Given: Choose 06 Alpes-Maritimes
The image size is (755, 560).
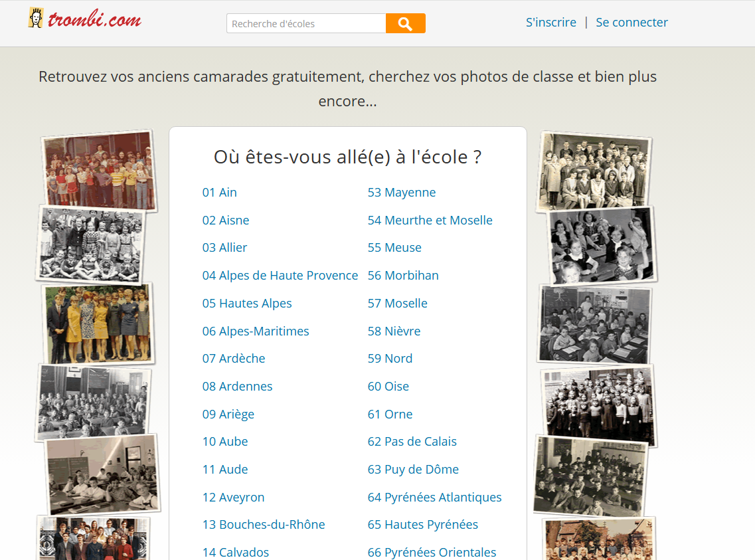Looking at the screenshot, I should tap(256, 331).
